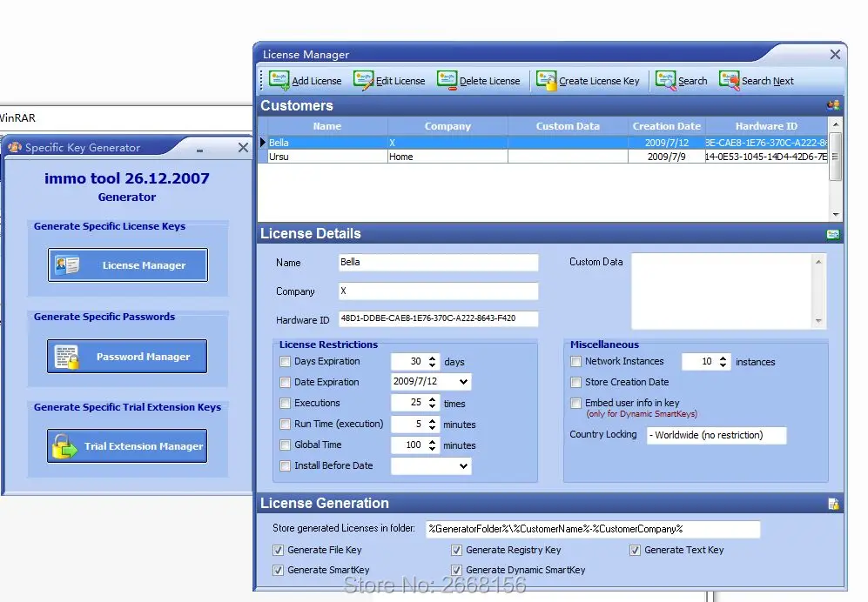Click the Customers header people icon
Screen dimensions: 868x602
[833, 105]
